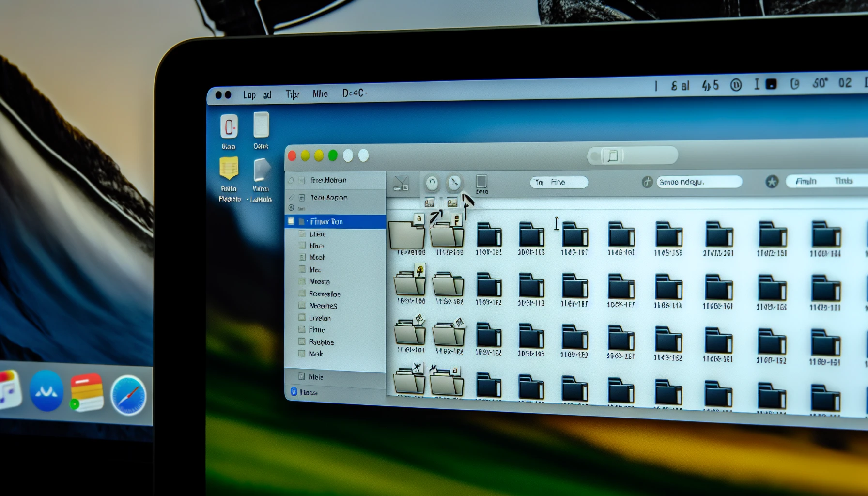Screen dimensions: 868x496
Task: Toggle the checkbox beside Ncoalres
Action: (x=302, y=305)
